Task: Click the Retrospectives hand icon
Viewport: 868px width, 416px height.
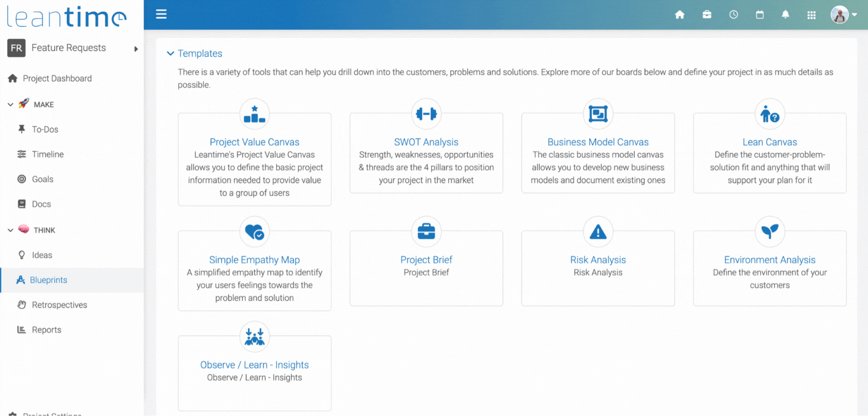Action: click(21, 304)
